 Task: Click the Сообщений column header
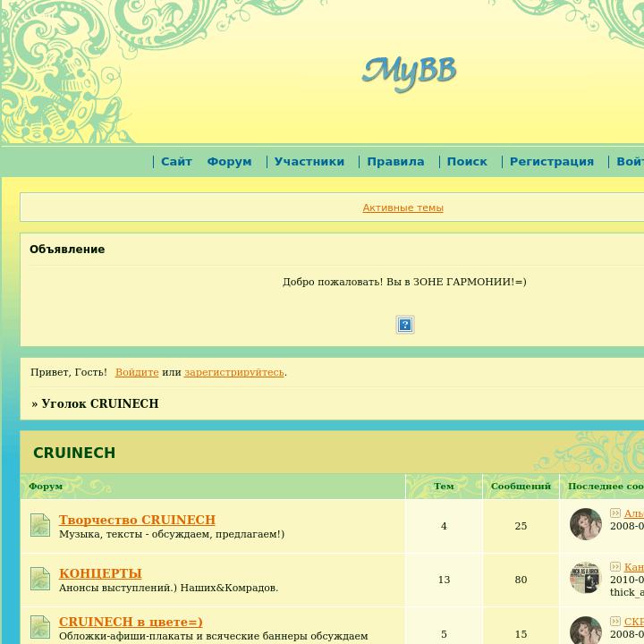click(521, 487)
